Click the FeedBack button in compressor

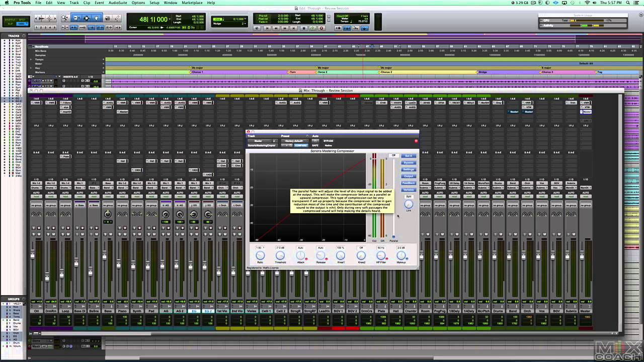[x=409, y=183]
